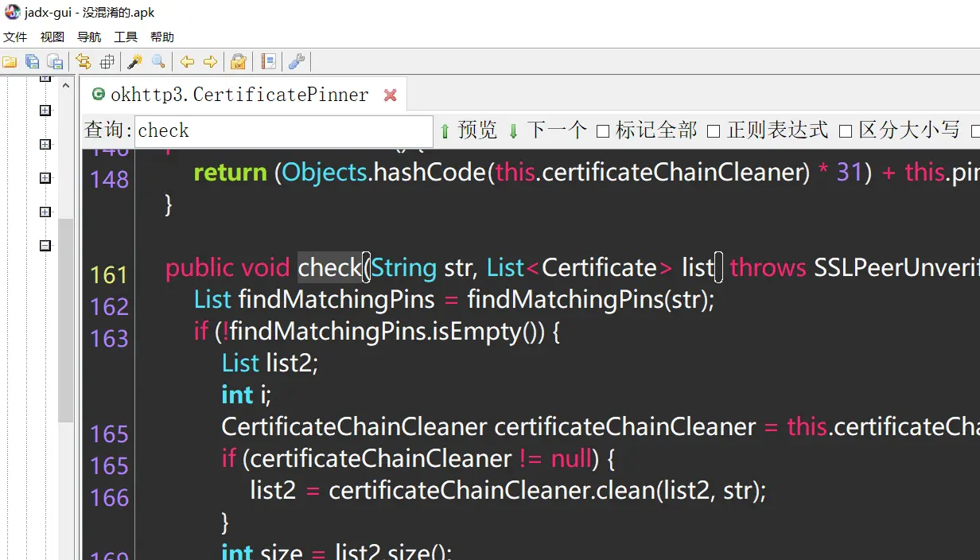Click 'List list2;' declaration line

point(270,364)
